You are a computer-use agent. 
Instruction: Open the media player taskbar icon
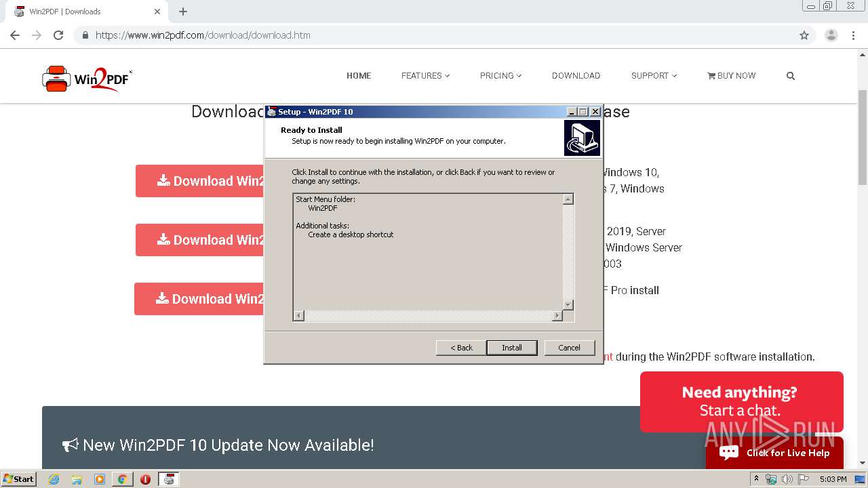(100, 479)
